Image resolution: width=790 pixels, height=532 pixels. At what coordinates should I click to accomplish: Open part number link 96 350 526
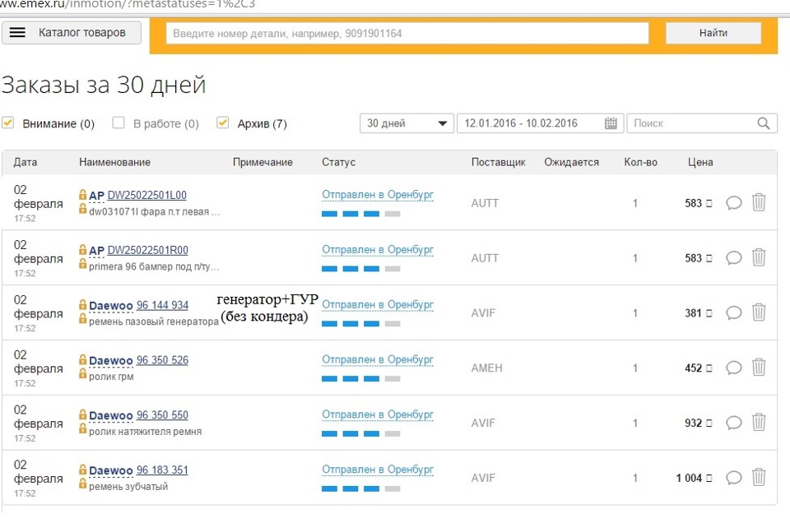162,360
